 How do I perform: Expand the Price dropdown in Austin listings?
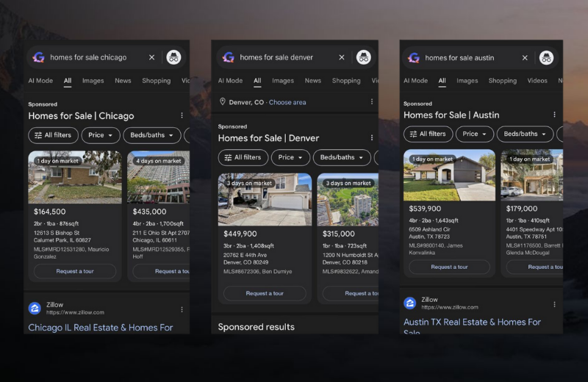[475, 134]
